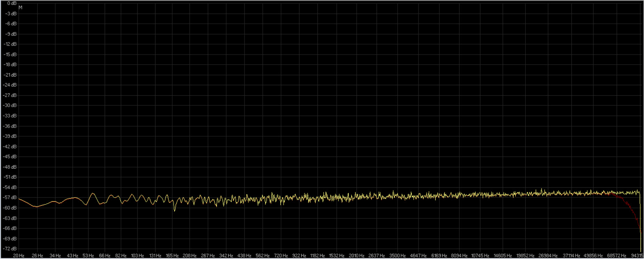Click the -21 dB level label
Screen dimensions: 644x259
[10, 75]
